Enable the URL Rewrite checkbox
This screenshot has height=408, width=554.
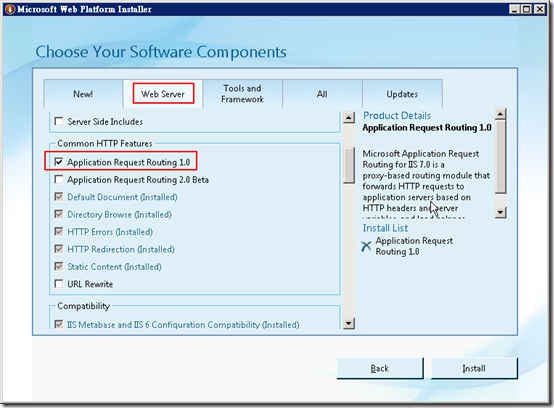click(59, 284)
